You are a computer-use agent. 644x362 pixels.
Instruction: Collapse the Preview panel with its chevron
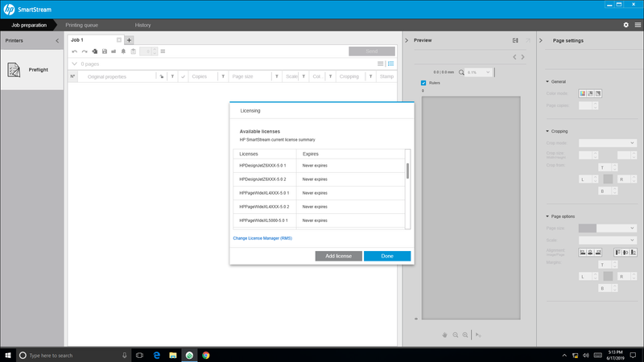coord(407,40)
